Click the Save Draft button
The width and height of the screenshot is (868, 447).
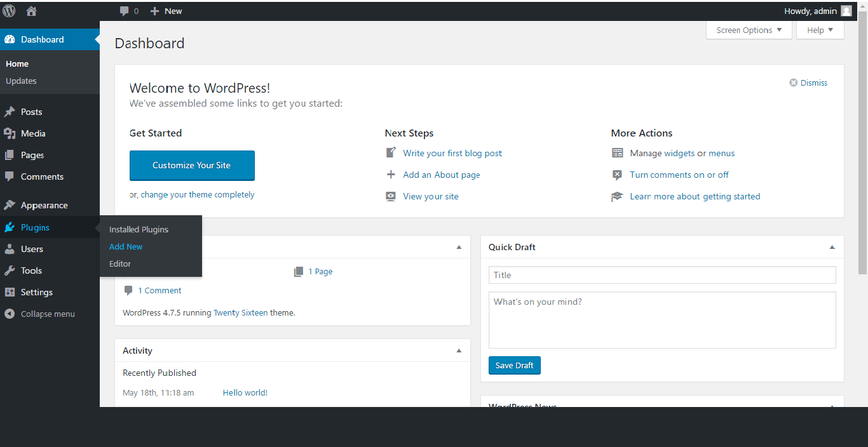pyautogui.click(x=515, y=365)
